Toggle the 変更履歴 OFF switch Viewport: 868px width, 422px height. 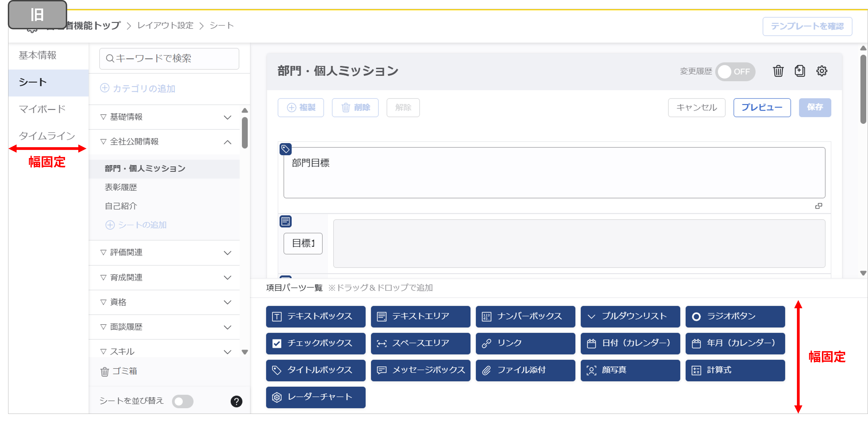(x=735, y=72)
